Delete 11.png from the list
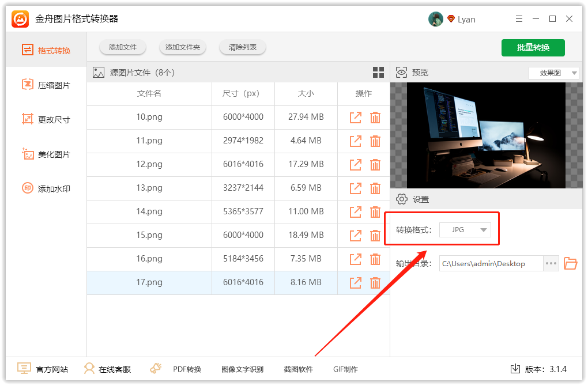Image resolution: width=588 pixels, height=386 pixels. coord(375,141)
